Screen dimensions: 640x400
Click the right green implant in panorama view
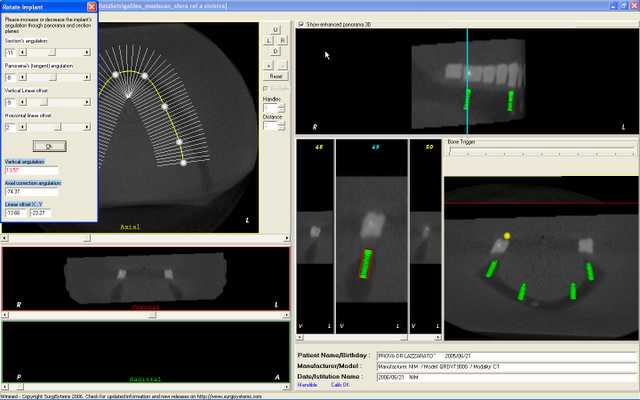(510, 100)
